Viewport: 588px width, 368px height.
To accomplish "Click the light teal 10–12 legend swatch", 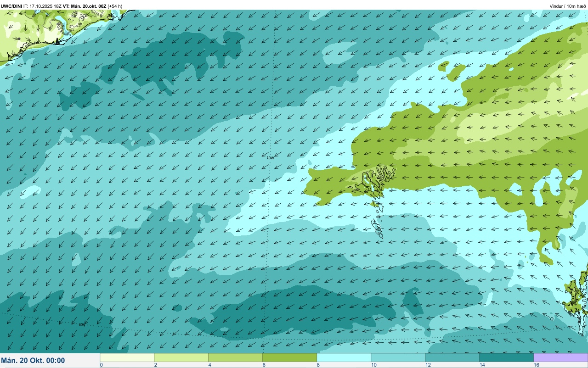I will point(398,357).
